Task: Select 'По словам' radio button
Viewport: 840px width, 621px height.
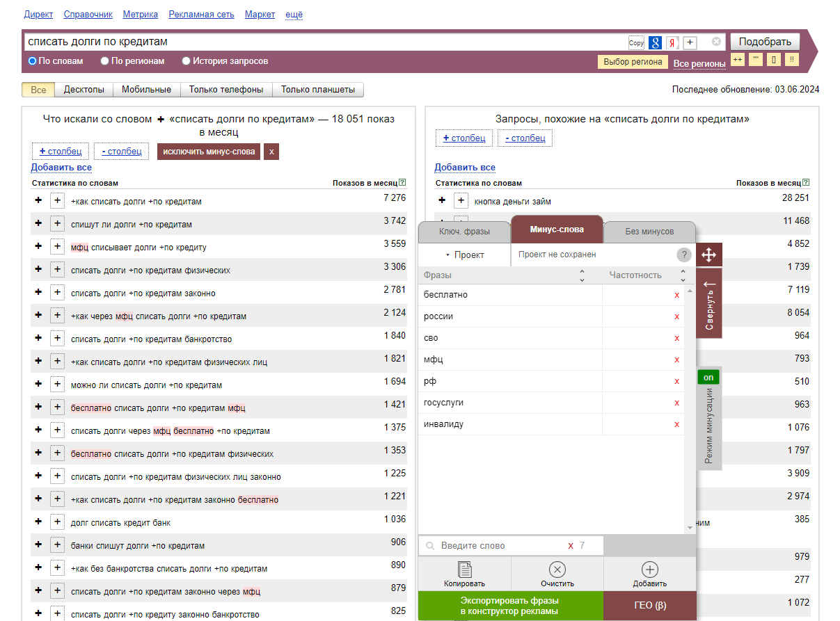Action: pyautogui.click(x=32, y=61)
